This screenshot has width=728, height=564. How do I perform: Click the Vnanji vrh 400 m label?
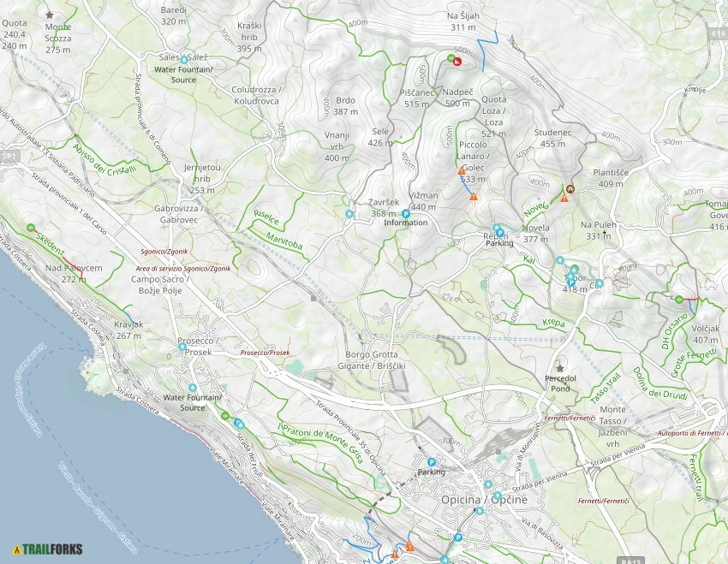pos(337,146)
